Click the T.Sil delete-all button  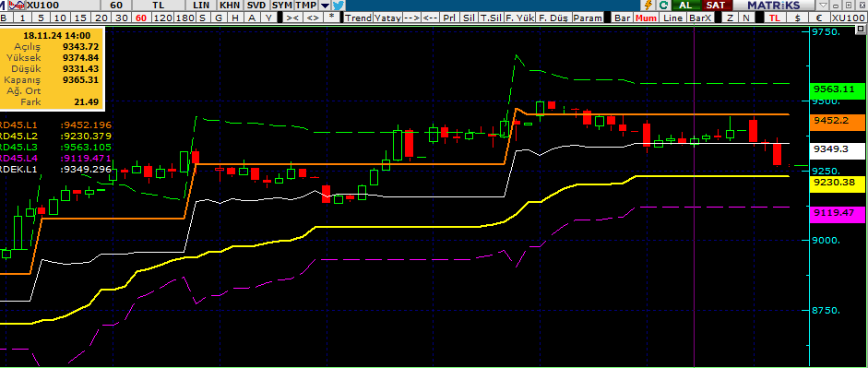click(x=491, y=18)
